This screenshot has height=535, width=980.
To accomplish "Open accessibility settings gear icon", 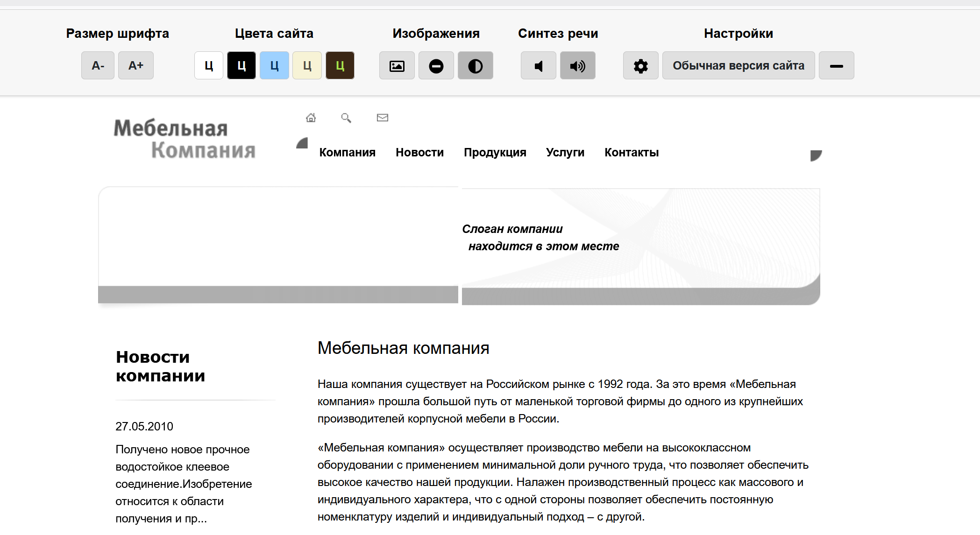I will coord(640,66).
